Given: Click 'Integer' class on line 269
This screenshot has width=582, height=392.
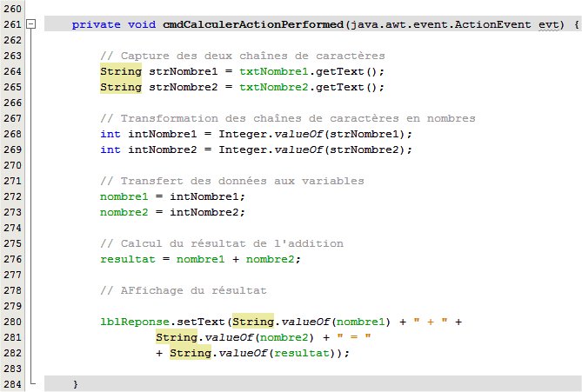Looking at the screenshot, I should tap(243, 149).
